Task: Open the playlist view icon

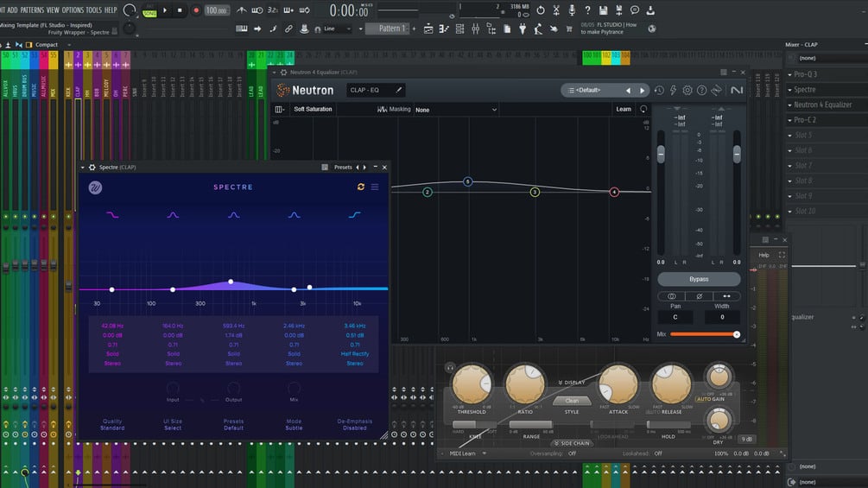Action: pyautogui.click(x=428, y=29)
